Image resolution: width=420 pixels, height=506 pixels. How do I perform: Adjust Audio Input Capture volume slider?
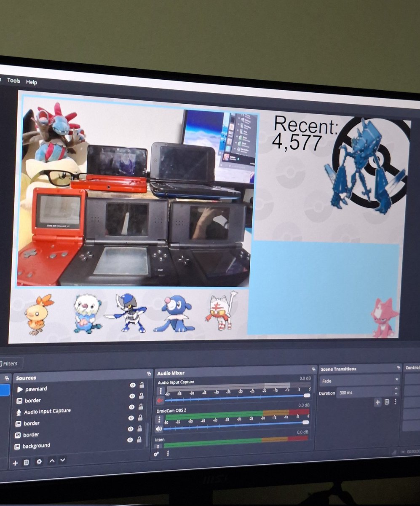pos(237,397)
